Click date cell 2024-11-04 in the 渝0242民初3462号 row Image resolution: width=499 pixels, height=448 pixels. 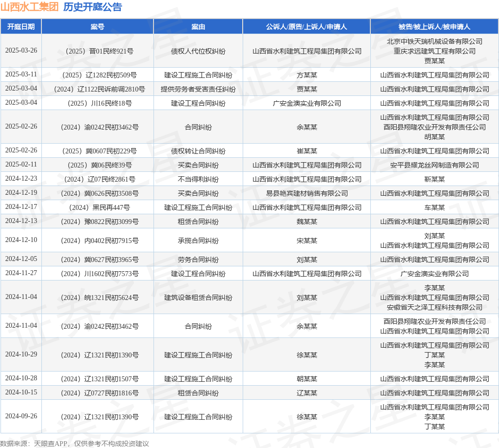[x=21, y=326]
